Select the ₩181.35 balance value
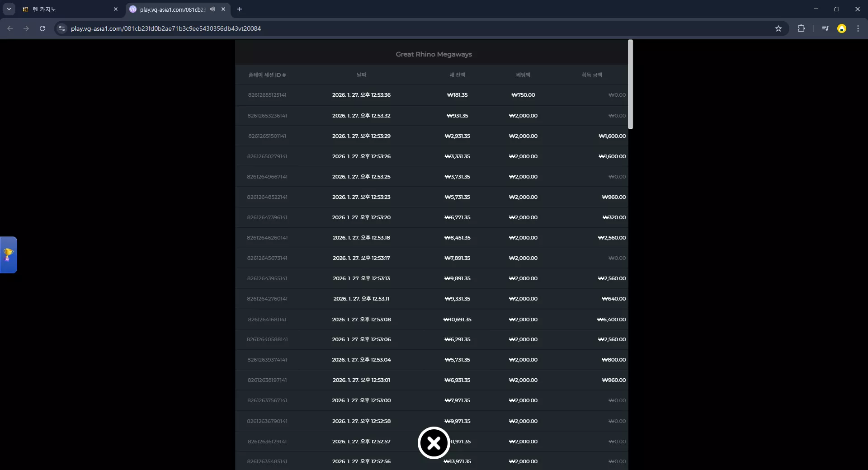868x470 pixels. pyautogui.click(x=457, y=95)
